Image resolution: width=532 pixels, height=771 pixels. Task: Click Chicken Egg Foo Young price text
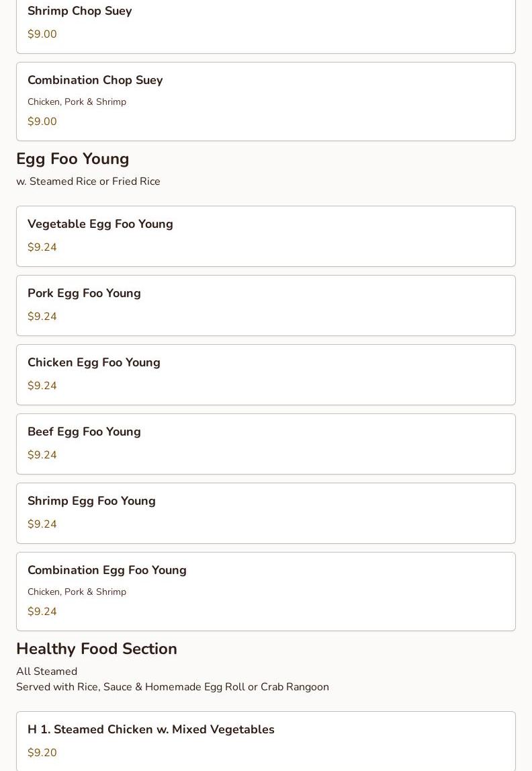tap(42, 386)
